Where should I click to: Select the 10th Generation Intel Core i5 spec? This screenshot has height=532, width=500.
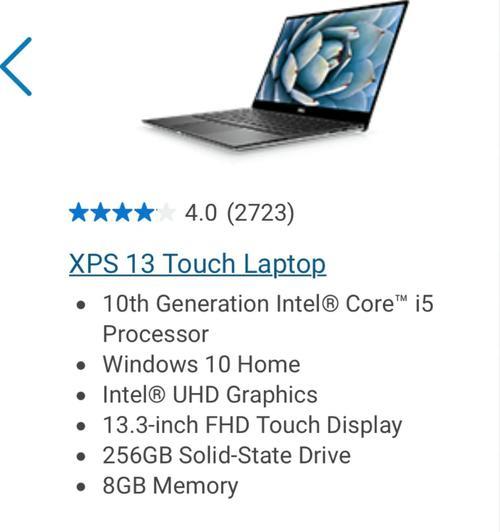pos(268,318)
